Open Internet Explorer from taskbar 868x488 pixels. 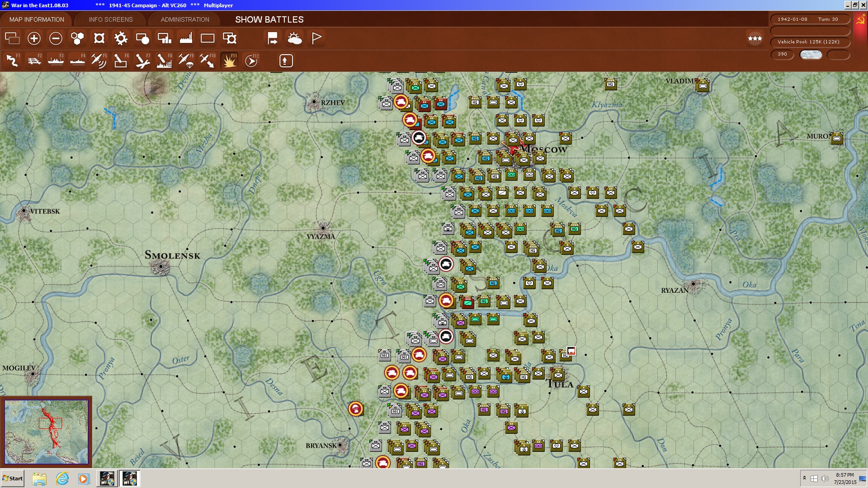[x=62, y=479]
